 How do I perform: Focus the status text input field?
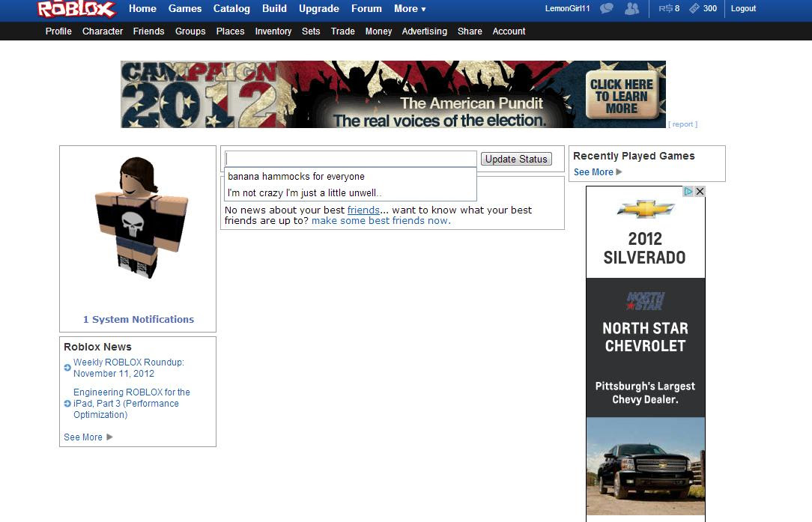(351, 159)
